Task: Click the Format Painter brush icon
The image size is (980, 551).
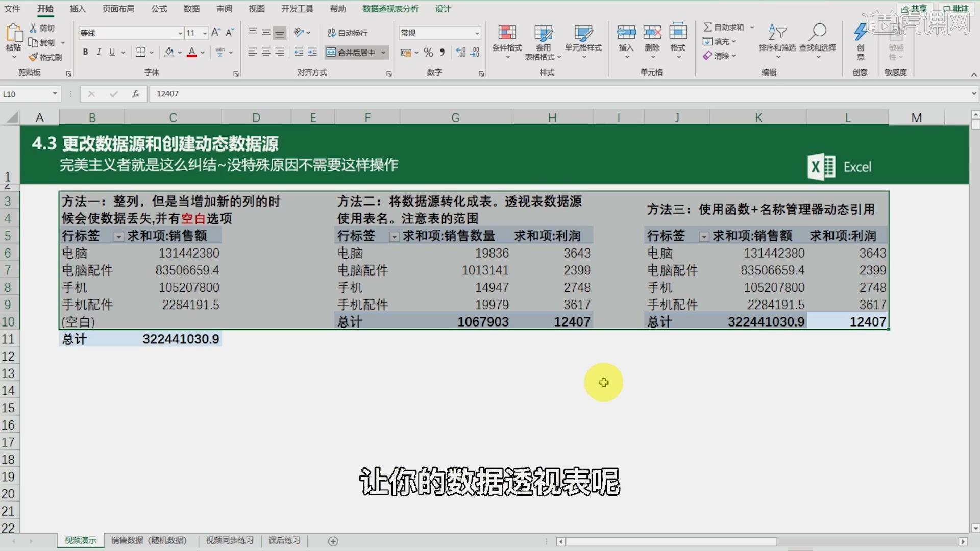Action: (x=34, y=57)
